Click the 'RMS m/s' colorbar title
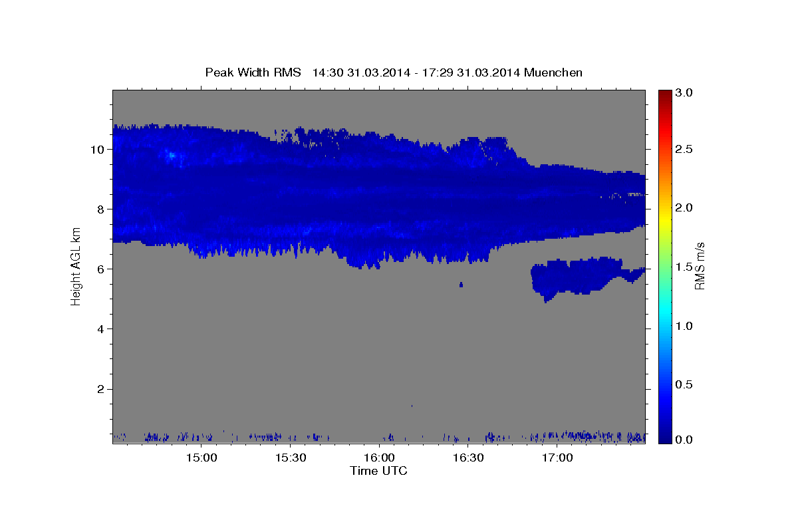Viewport: 798px width, 532px height. (x=700, y=266)
